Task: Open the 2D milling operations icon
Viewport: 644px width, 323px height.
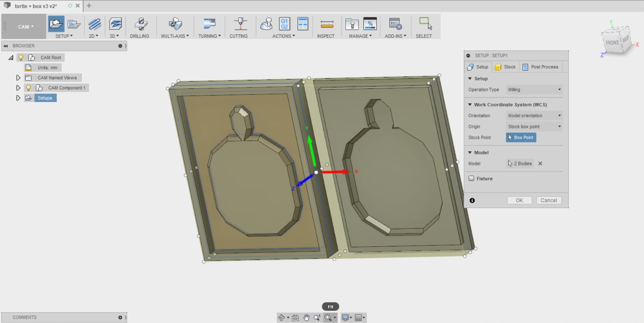Action: tap(94, 24)
